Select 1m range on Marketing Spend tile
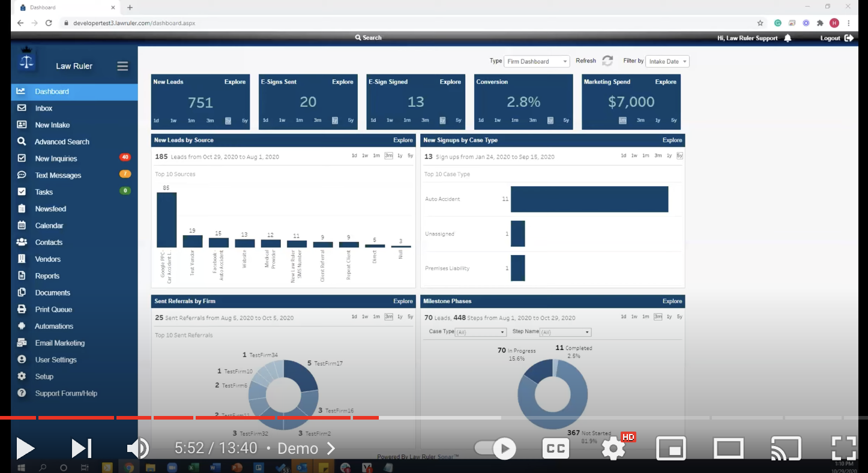The image size is (868, 473). point(622,121)
